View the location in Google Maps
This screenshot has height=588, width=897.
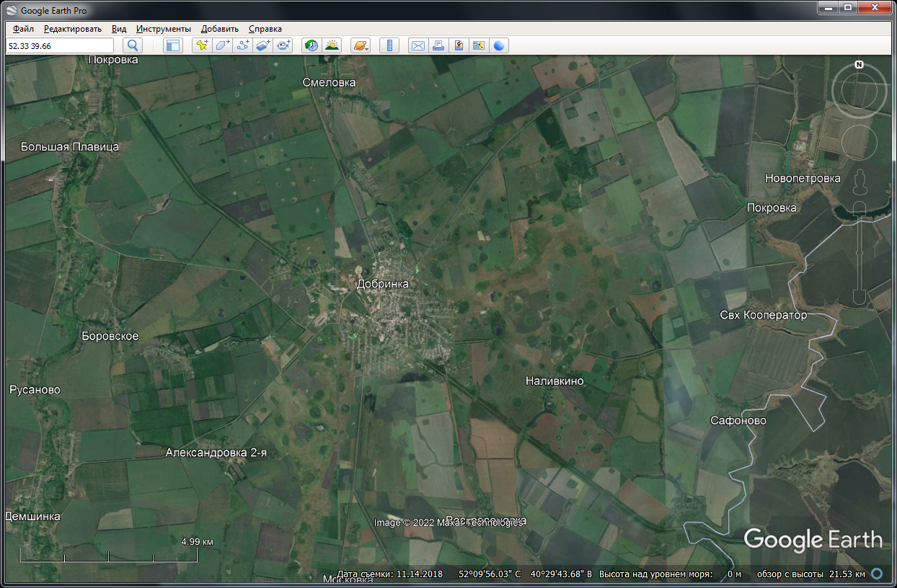click(479, 45)
